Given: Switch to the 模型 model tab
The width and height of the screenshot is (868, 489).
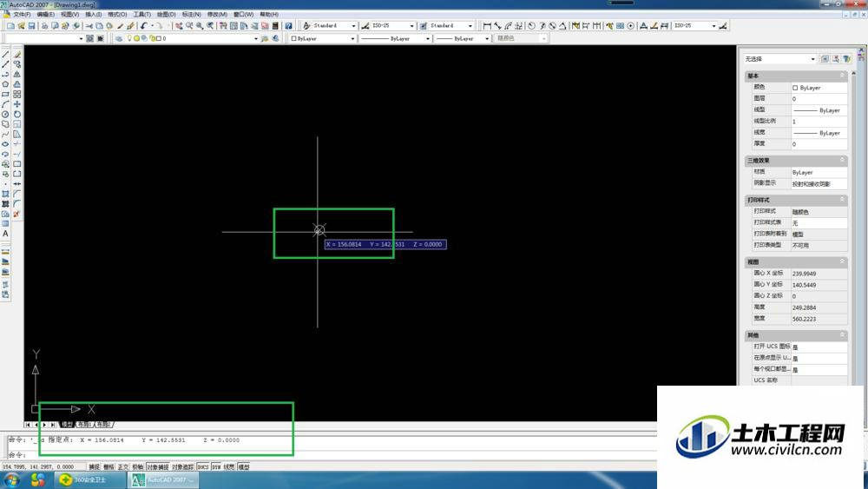Looking at the screenshot, I should coord(67,425).
